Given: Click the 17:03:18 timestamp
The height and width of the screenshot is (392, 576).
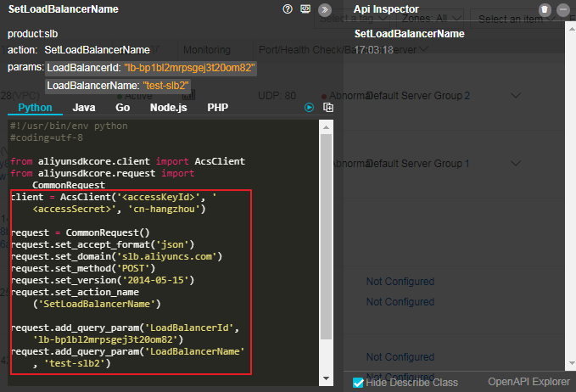Looking at the screenshot, I should [373, 50].
